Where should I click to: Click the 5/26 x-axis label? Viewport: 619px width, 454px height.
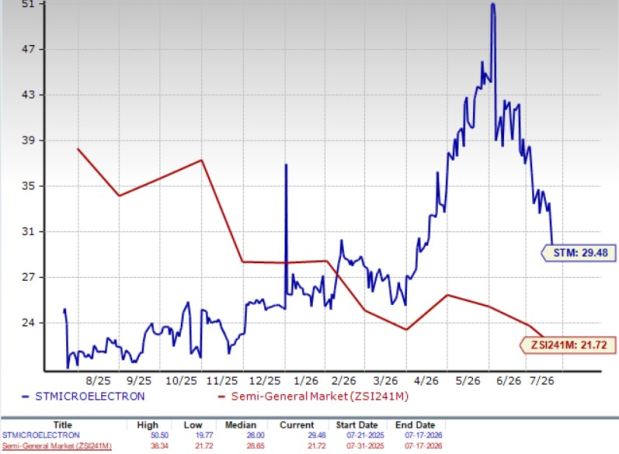(x=468, y=381)
